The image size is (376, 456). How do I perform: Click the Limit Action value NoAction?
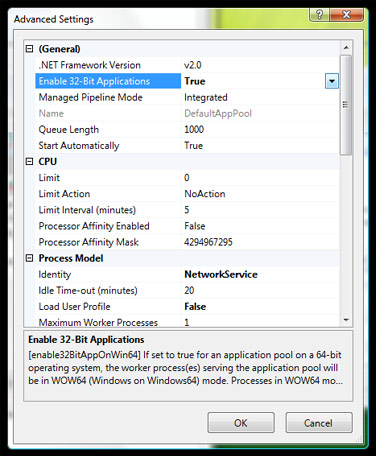pyautogui.click(x=205, y=194)
